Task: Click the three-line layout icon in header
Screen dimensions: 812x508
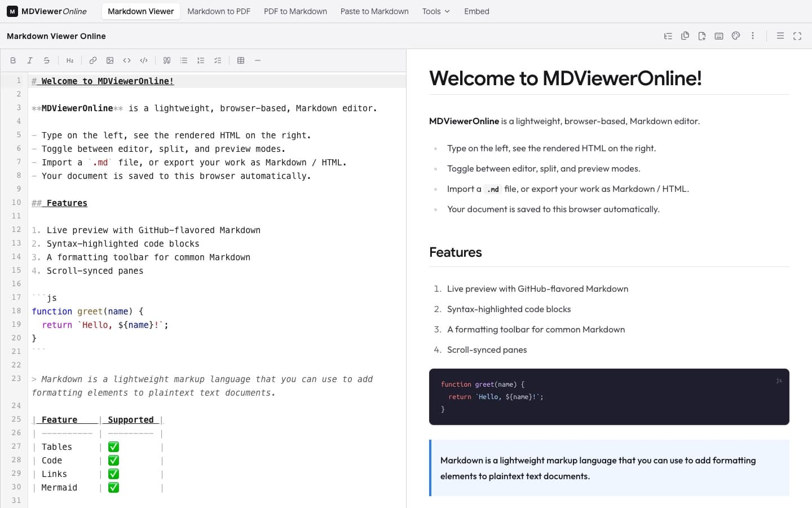Action: point(780,36)
